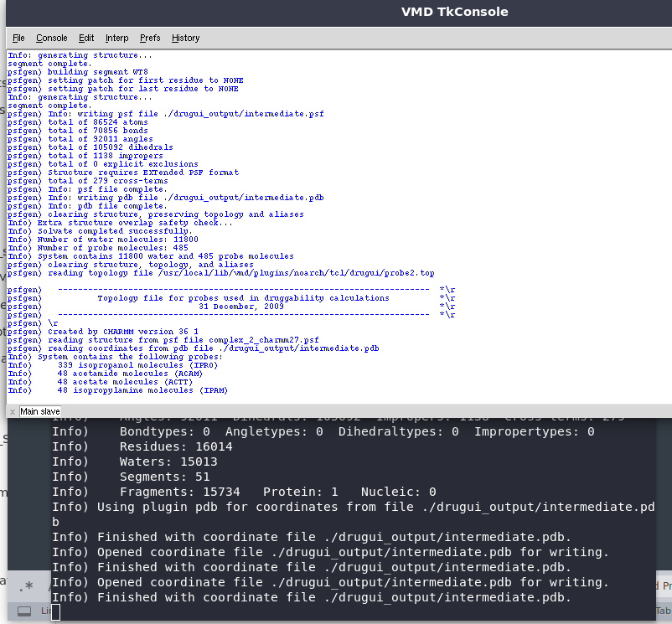Click 'reading coordinates from pdb file' line

point(194,348)
